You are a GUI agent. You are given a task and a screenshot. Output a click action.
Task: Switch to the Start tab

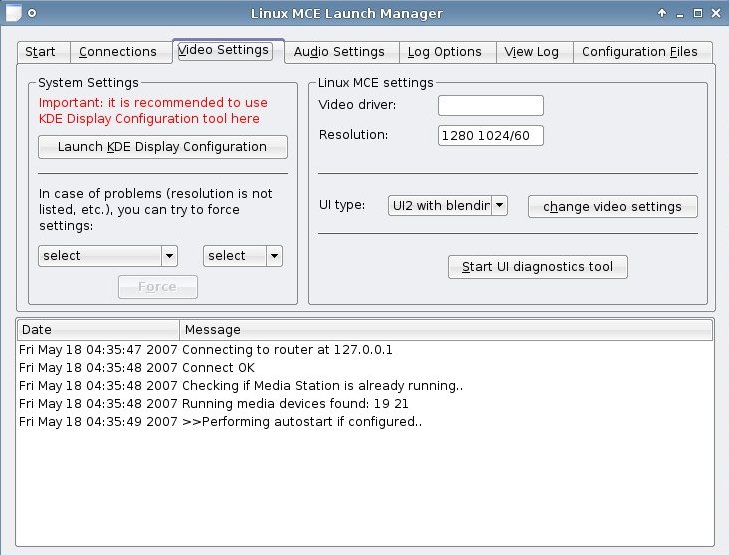pos(44,52)
